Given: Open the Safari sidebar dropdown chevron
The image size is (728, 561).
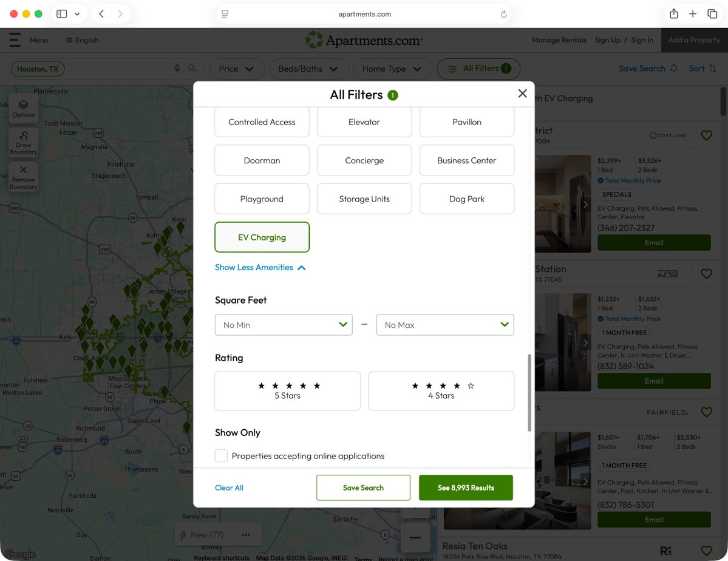Looking at the screenshot, I should 77,14.
